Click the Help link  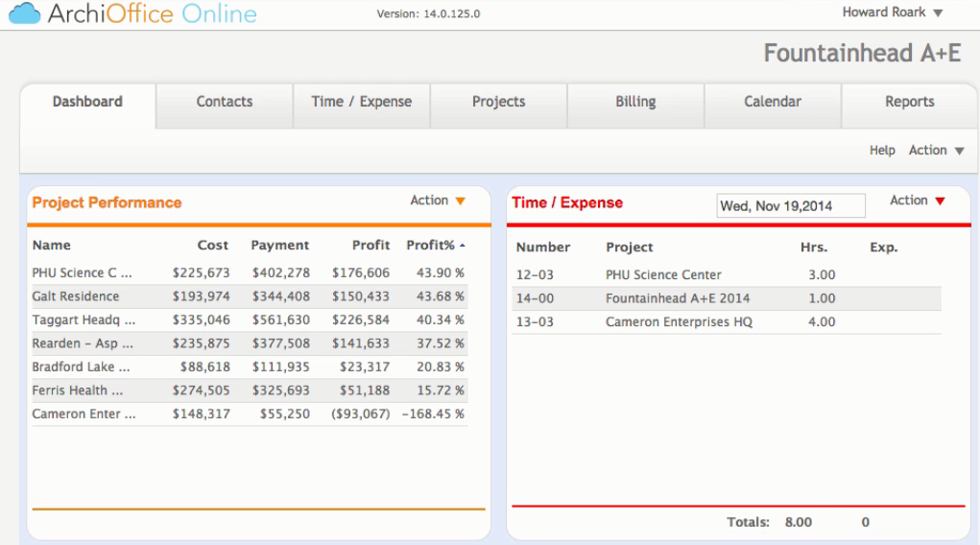[x=882, y=151]
